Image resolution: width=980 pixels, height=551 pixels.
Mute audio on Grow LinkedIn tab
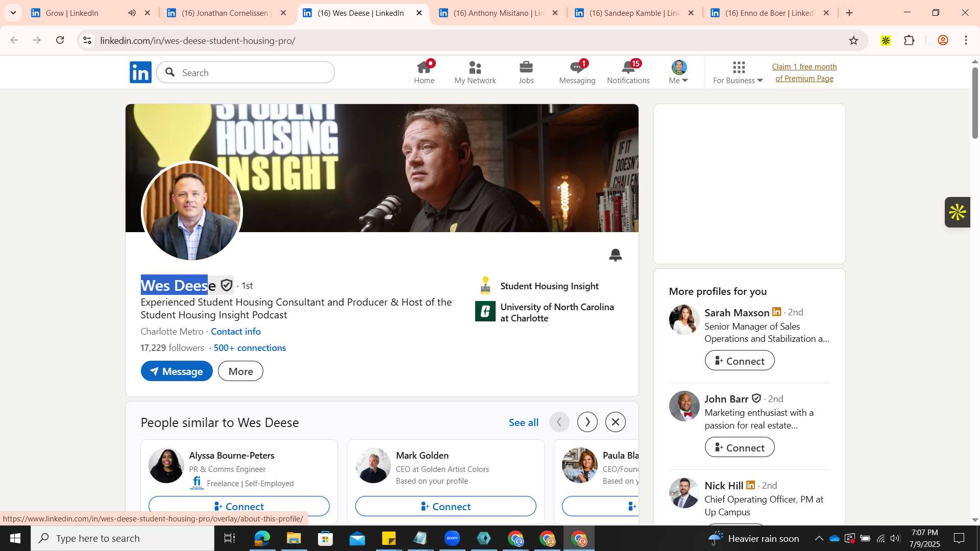click(x=132, y=13)
